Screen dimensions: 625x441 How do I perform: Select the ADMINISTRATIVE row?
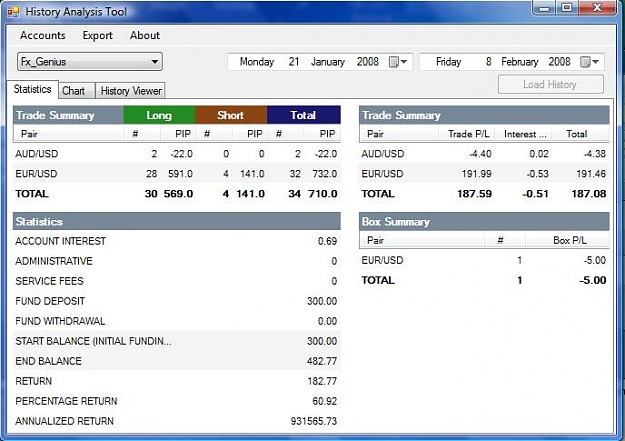click(x=177, y=261)
